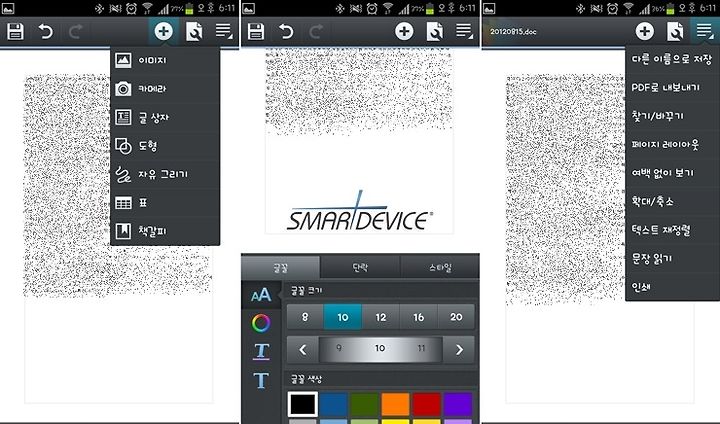Select 인쇄 to print
The image size is (720, 424).
point(673,287)
